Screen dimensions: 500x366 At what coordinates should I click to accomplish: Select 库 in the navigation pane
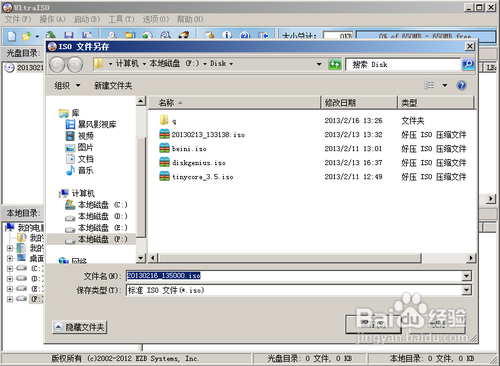[69, 113]
